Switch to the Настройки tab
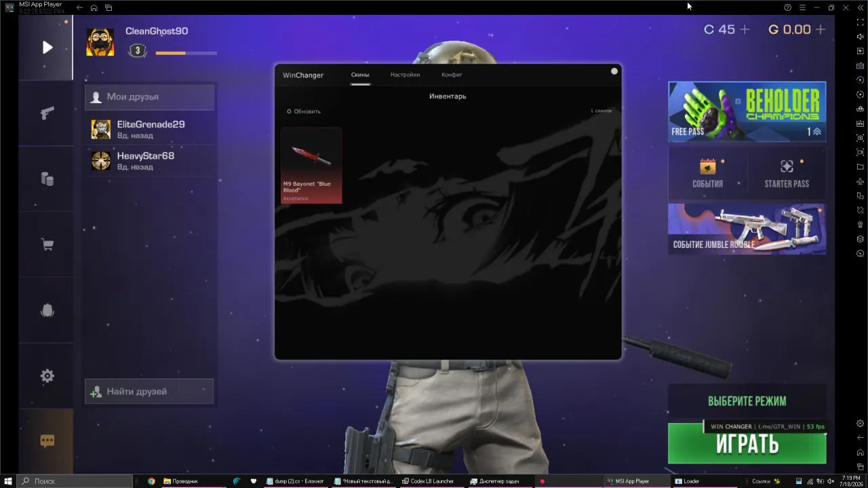Viewport: 868px width, 488px height. point(405,75)
